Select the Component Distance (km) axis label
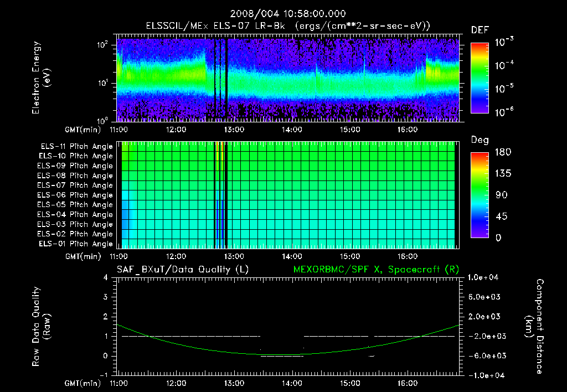This screenshot has width=567, height=392. [534, 327]
